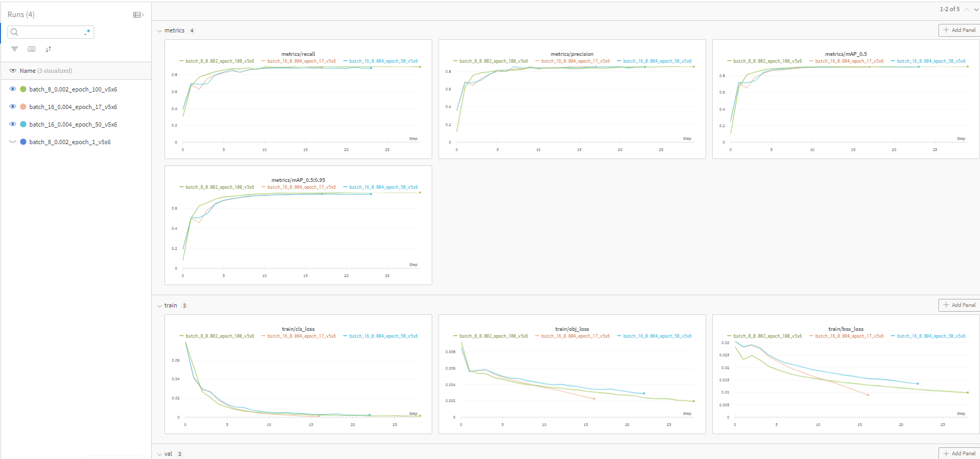Select the train/cls_loss chart title
The width and height of the screenshot is (980, 459).
tap(298, 329)
